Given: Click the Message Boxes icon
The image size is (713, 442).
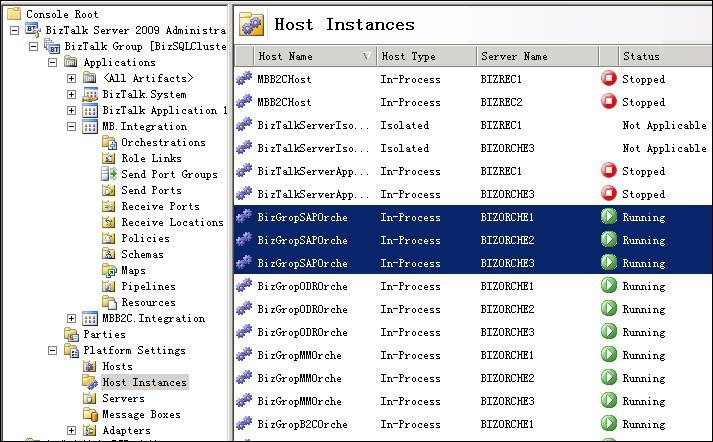Looking at the screenshot, I should [90, 414].
